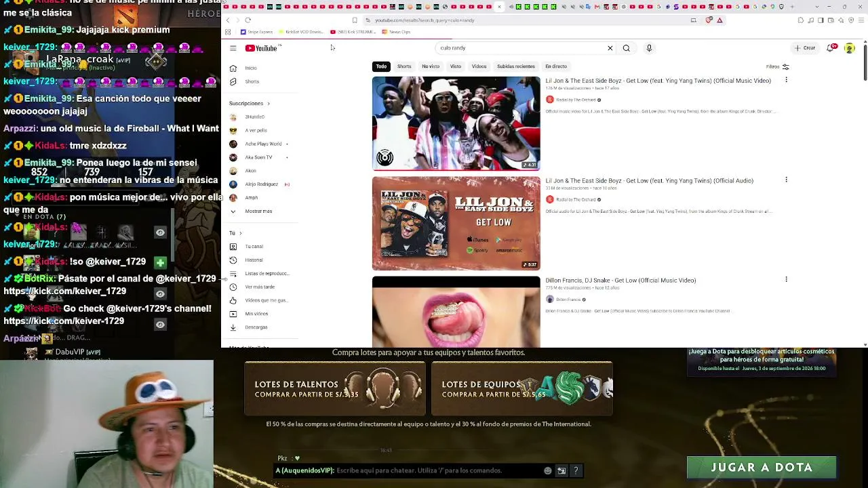Bookmark this page in the address bar
Screen dimensions: 868x488
pyautogui.click(x=355, y=20)
